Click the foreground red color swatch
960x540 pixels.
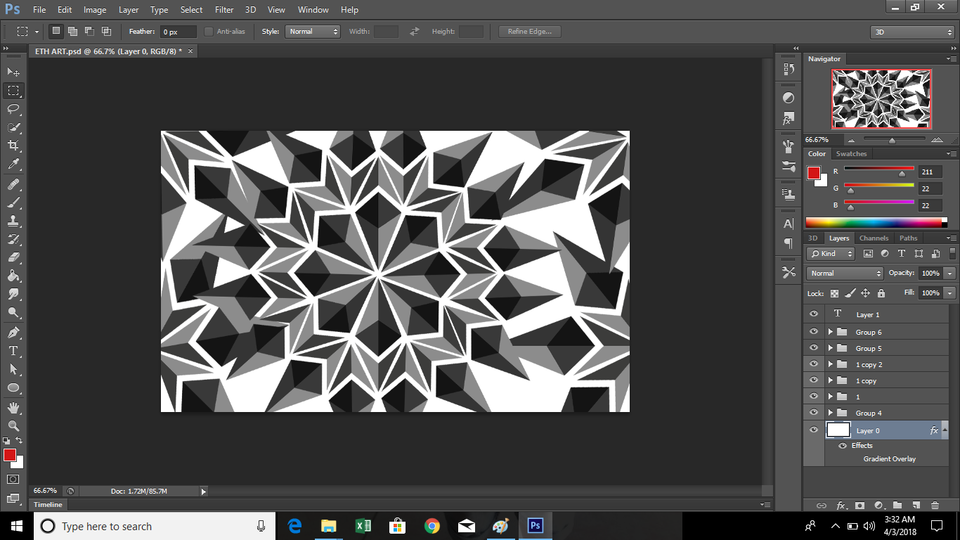(10, 456)
